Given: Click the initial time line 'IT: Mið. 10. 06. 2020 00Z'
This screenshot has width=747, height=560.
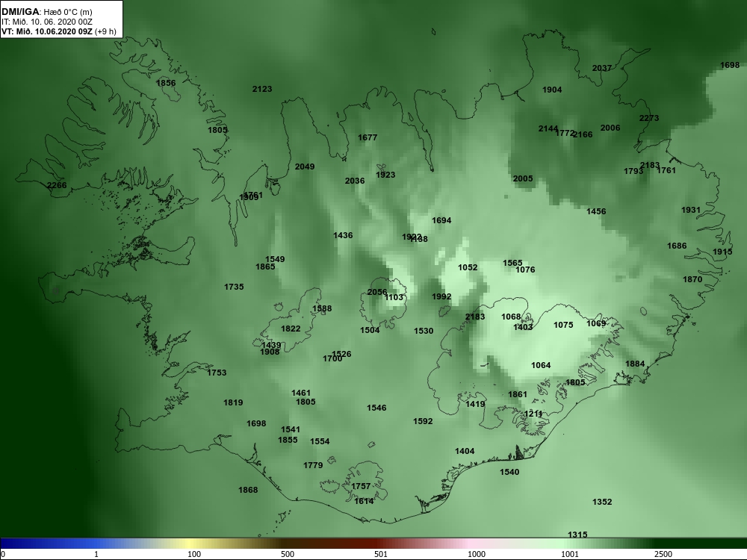Looking at the screenshot, I should click(46, 22).
